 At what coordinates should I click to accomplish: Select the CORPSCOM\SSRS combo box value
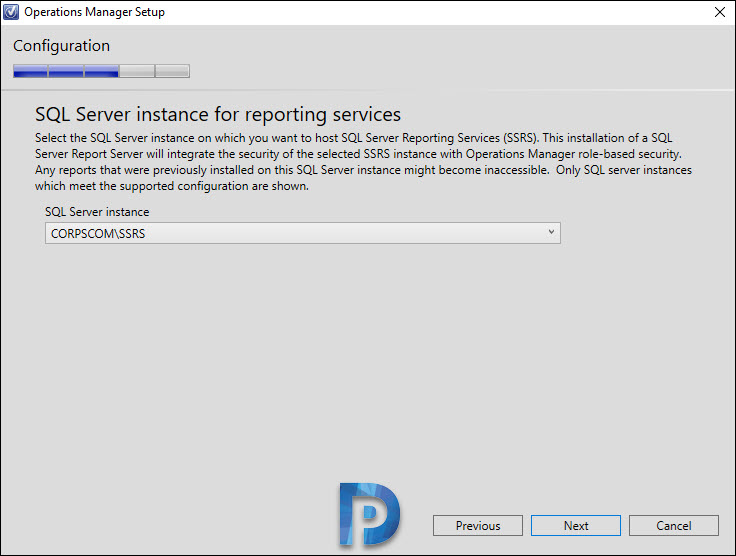(303, 233)
